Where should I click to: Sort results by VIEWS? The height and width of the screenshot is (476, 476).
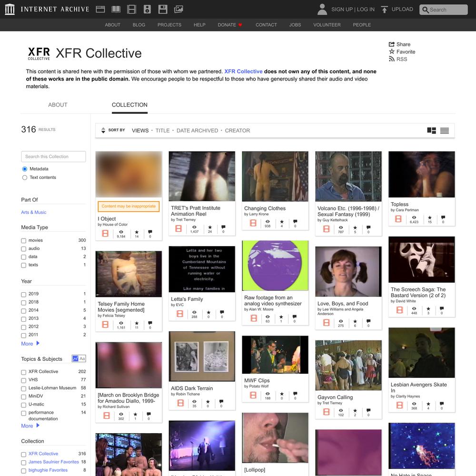coord(140,130)
